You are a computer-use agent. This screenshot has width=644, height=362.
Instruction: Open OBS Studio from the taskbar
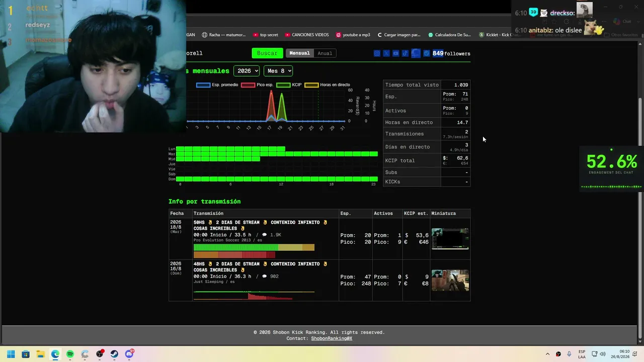[x=100, y=354]
